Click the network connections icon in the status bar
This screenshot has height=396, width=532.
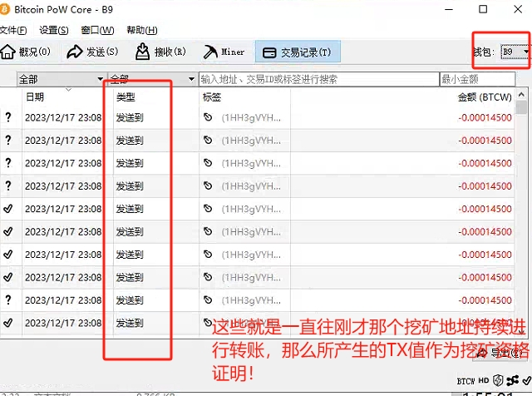(x=512, y=380)
